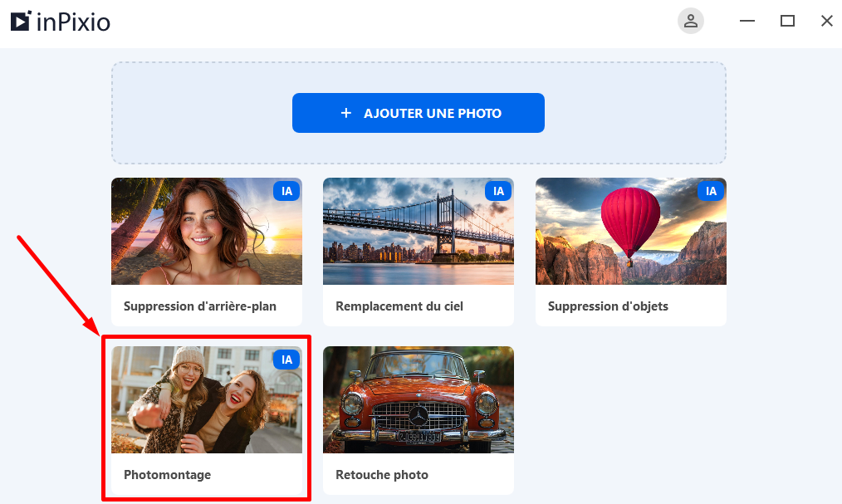
Task: Select the Remplacement du ciel label
Action: click(x=399, y=306)
